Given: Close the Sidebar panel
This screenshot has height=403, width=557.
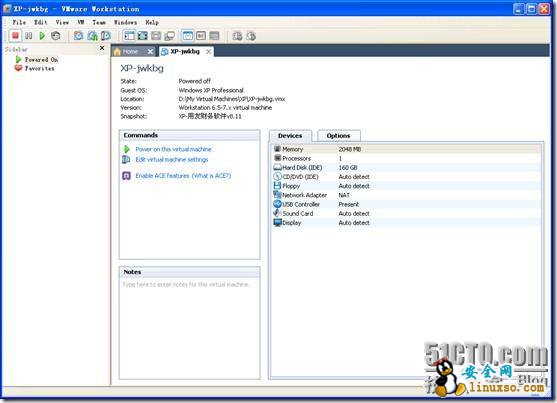Looking at the screenshot, I should tap(102, 48).
